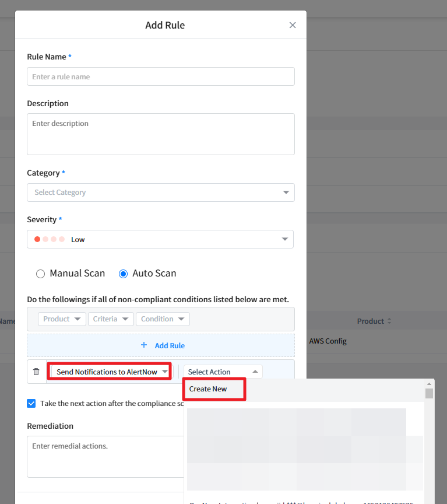This screenshot has height=504, width=447.
Task: Open the Select Category dropdown
Action: tap(160, 192)
